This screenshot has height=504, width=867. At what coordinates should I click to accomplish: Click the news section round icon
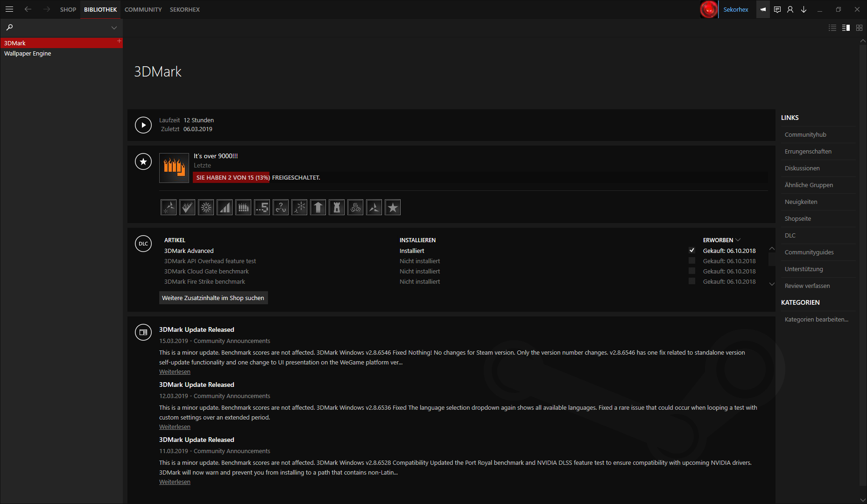pos(143,332)
